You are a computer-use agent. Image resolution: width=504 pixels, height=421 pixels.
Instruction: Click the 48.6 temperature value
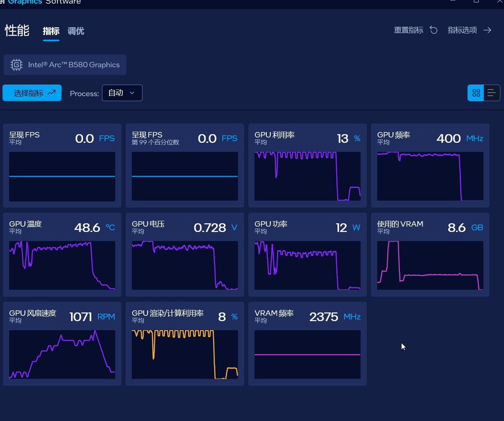[87, 227]
